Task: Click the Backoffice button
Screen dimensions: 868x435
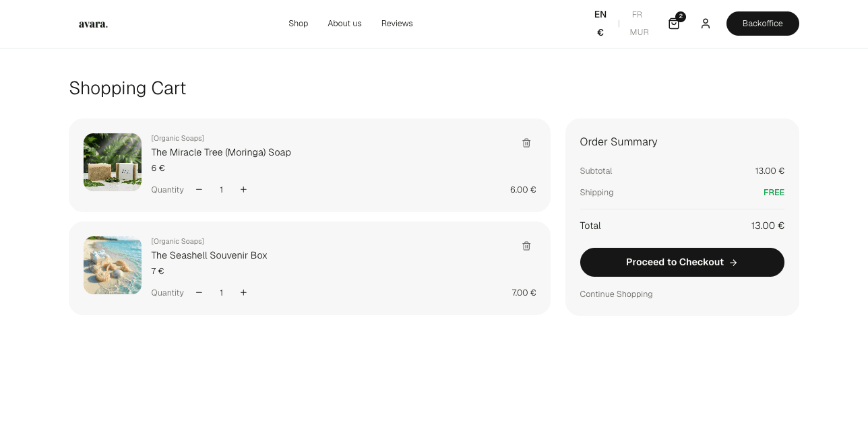Action: (762, 24)
